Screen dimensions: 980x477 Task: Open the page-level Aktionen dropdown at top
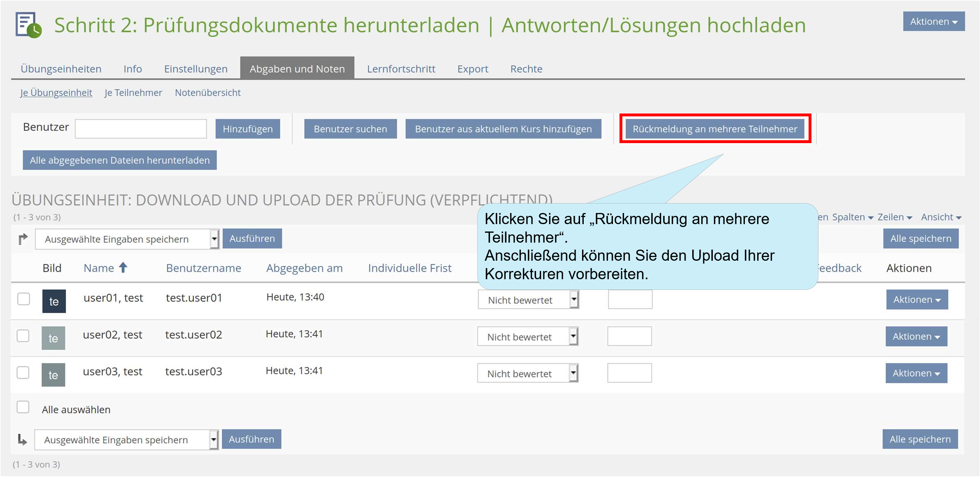[934, 21]
